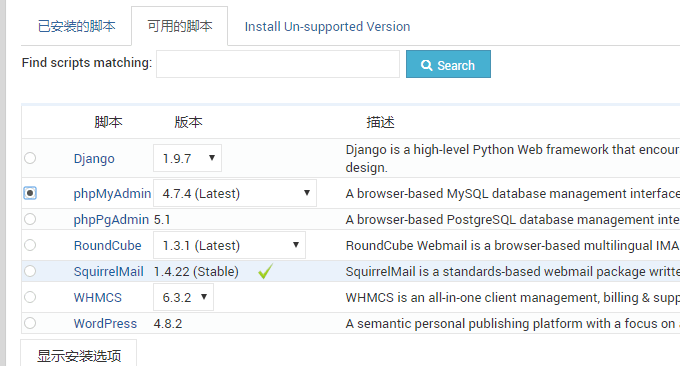
Task: Click the phpMyAdmin description text
Action: (513, 193)
